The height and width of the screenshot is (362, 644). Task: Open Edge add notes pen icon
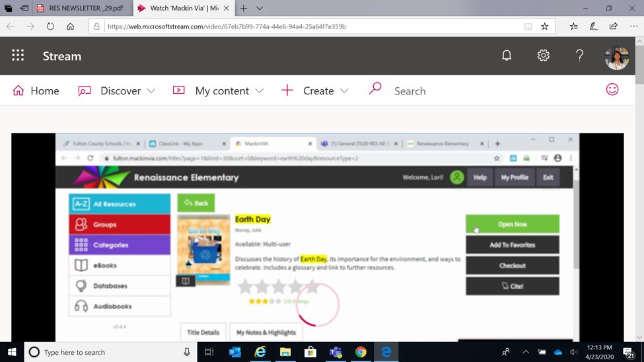594,26
